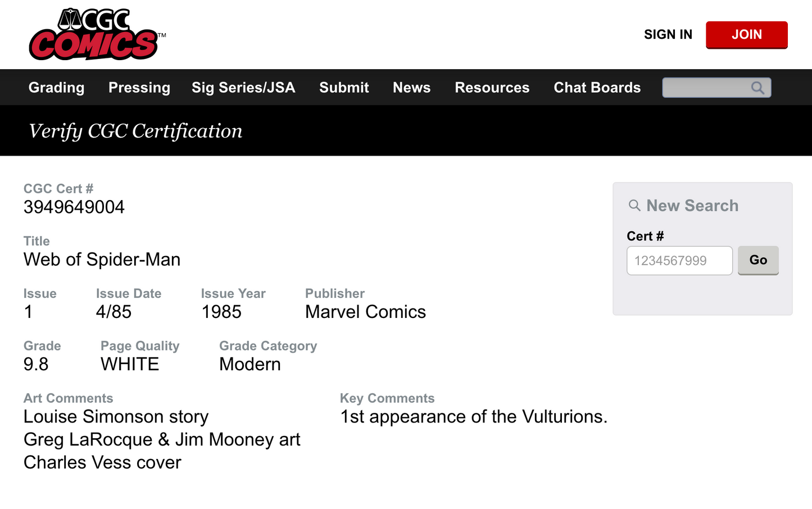Select the Pressing menu item
The image size is (812, 509).
139,88
